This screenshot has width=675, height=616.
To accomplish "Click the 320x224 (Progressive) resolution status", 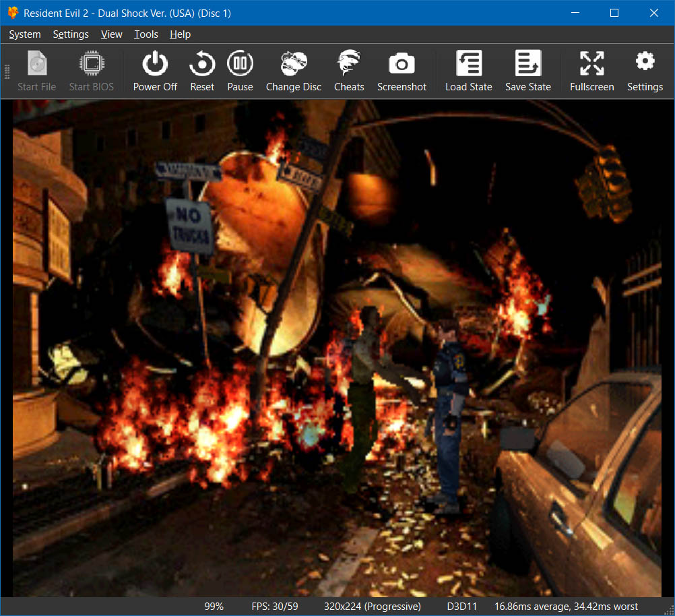I will click(x=373, y=607).
